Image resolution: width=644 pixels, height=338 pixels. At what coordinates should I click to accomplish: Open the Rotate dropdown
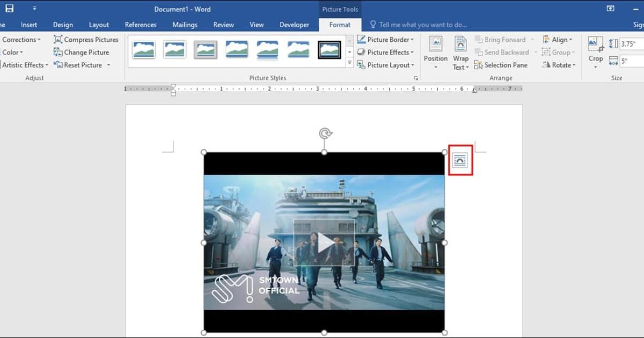point(559,65)
